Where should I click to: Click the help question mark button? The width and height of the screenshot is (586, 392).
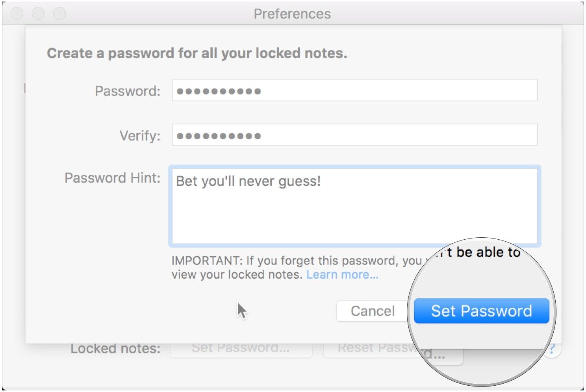(x=552, y=349)
